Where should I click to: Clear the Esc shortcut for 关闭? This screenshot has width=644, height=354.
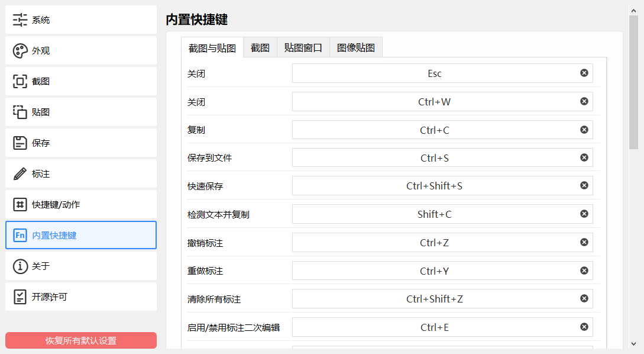(x=584, y=73)
